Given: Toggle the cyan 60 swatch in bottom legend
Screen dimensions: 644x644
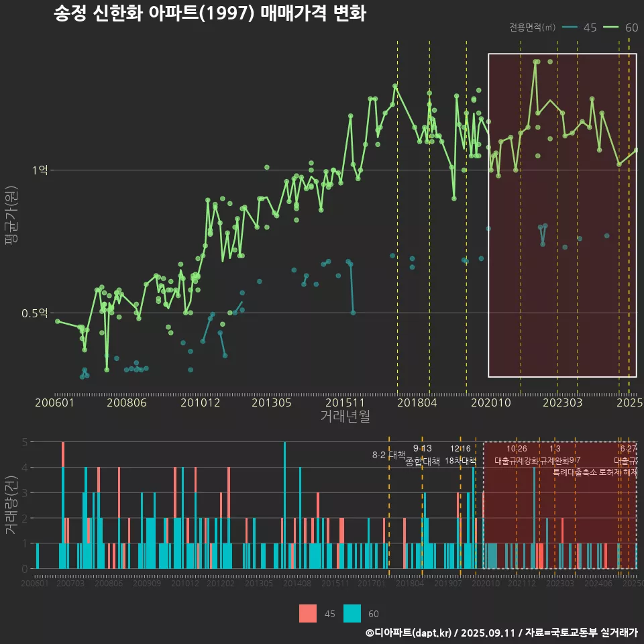Looking at the screenshot, I should point(352,614).
